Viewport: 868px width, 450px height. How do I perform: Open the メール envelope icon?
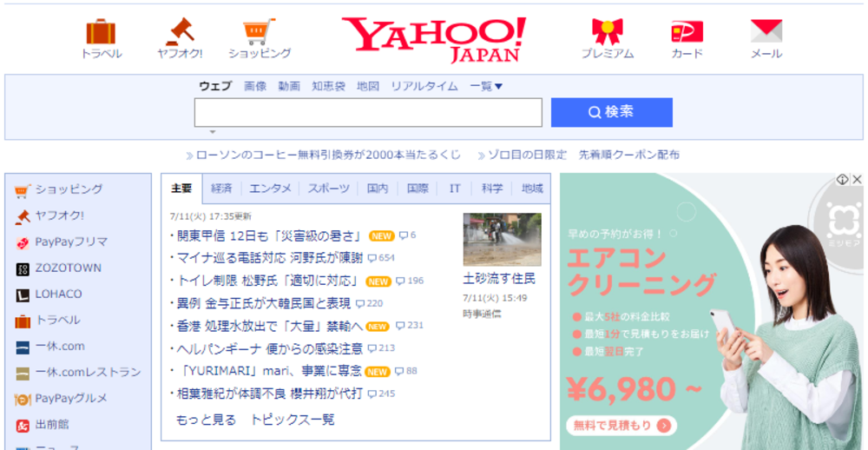coord(766,31)
